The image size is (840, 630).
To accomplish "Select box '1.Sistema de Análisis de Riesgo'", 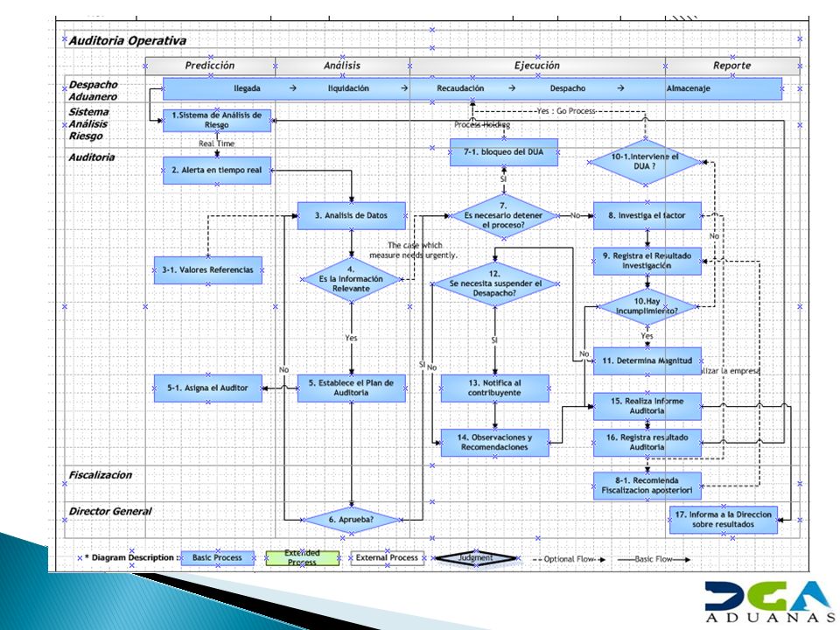I will click(217, 120).
